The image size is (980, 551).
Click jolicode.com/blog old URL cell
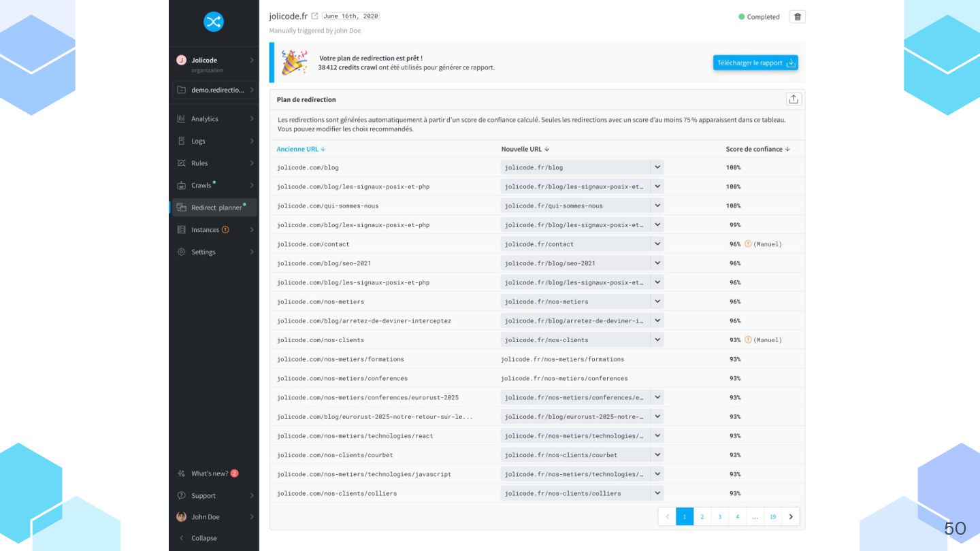308,167
